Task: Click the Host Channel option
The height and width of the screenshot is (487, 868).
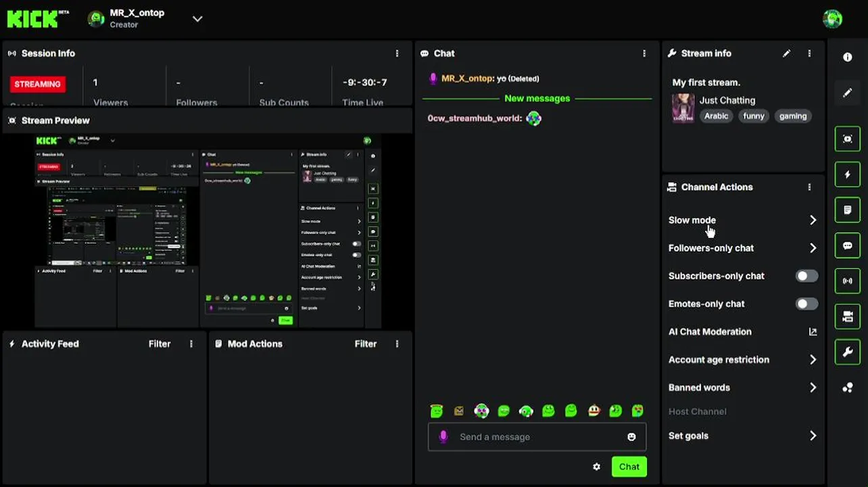Action: pyautogui.click(x=697, y=411)
